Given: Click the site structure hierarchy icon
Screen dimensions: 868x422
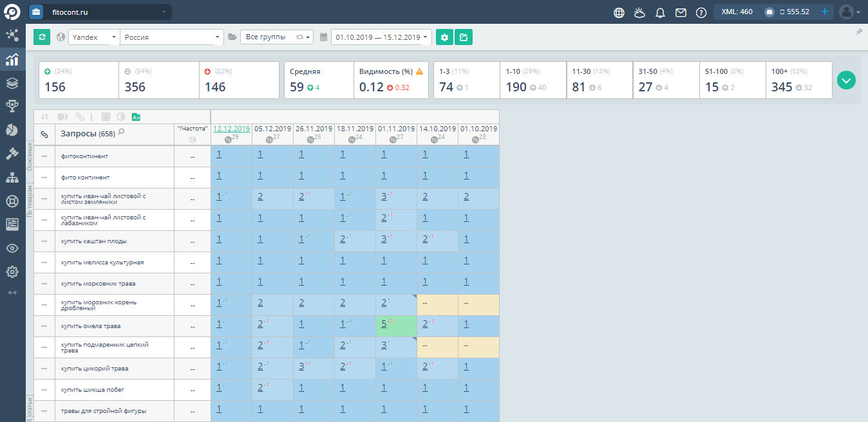Looking at the screenshot, I should pos(12,178).
